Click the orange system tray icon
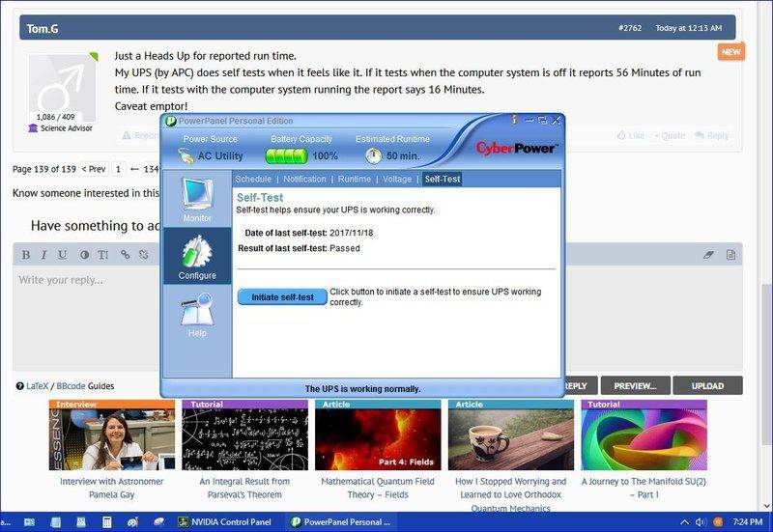This screenshot has height=532, width=773. point(718,522)
